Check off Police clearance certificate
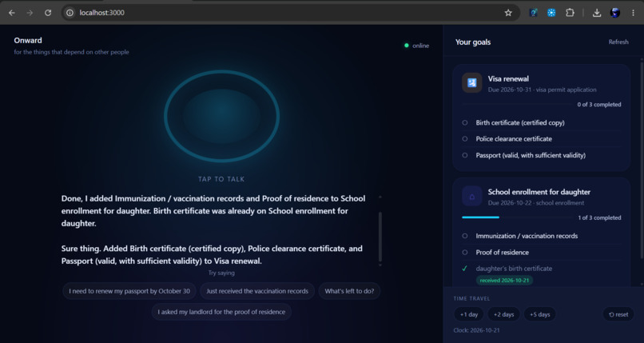 465,139
